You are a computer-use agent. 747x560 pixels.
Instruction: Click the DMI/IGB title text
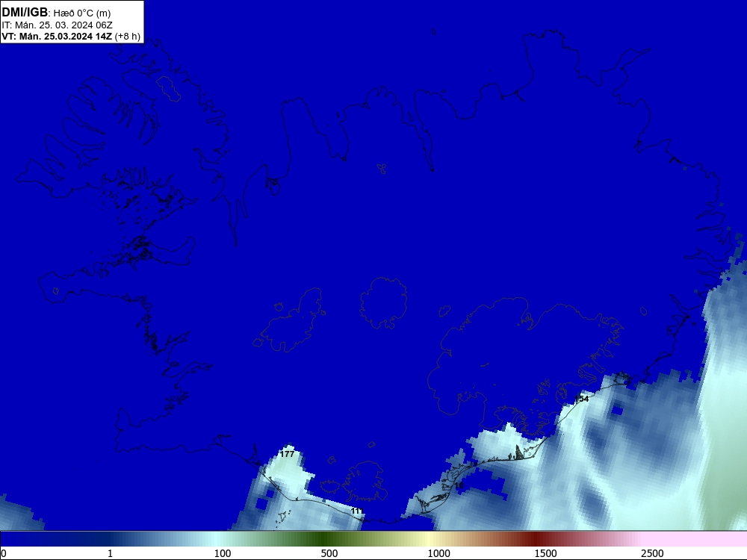pos(25,13)
